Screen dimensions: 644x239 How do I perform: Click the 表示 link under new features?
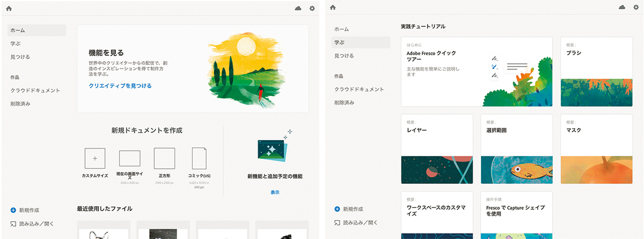tap(275, 192)
